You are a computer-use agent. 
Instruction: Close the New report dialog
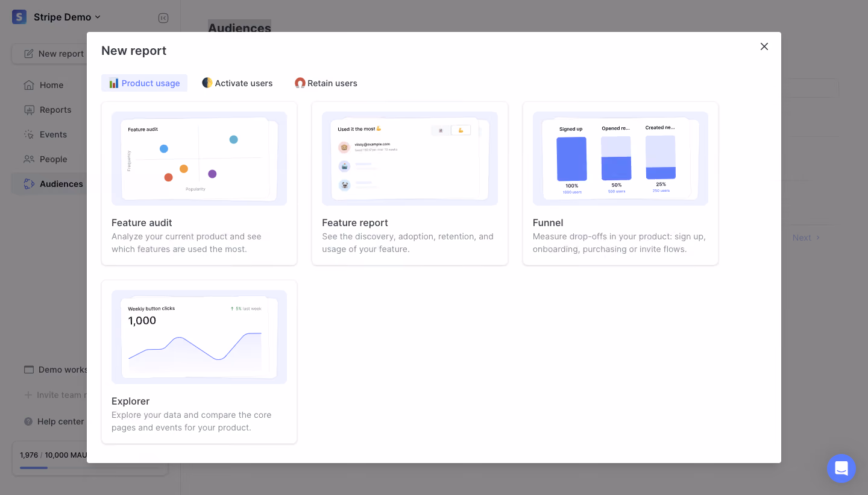[x=764, y=46]
